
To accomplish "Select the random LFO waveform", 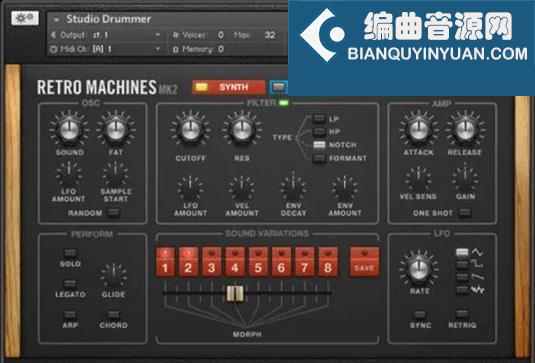I will 462,290.
